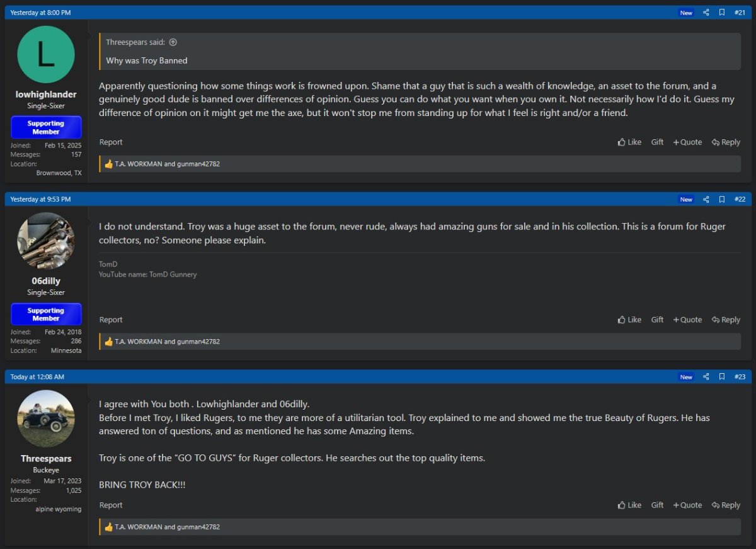The image size is (756, 549).
Task: Like 06dilly's post
Action: tap(629, 320)
